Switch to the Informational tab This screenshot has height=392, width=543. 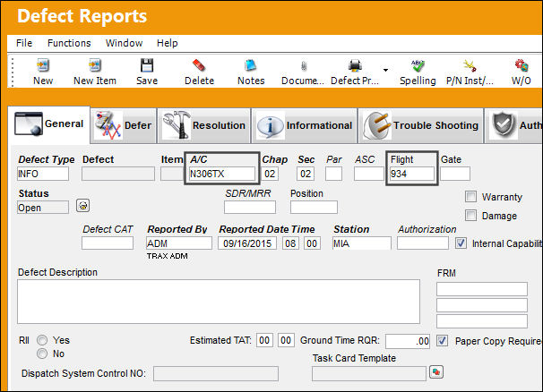(305, 125)
